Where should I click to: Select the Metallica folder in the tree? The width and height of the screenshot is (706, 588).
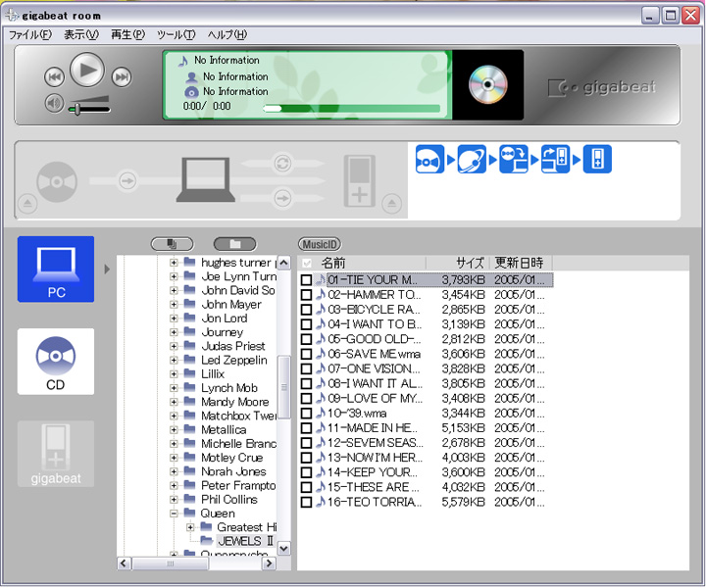coord(224,429)
